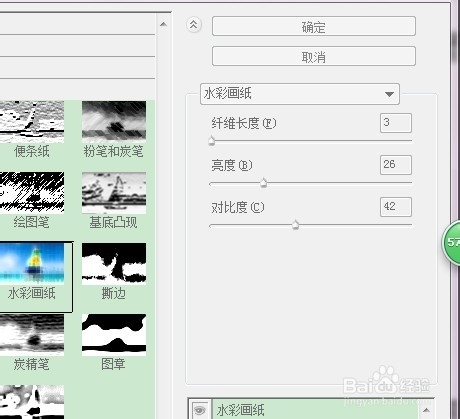Select the 水彩画纸 effect layer row
The width and height of the screenshot is (460, 419).
click(315, 410)
